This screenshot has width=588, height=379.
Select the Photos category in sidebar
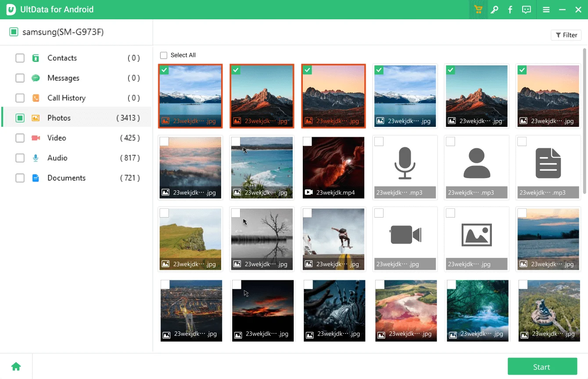[59, 118]
